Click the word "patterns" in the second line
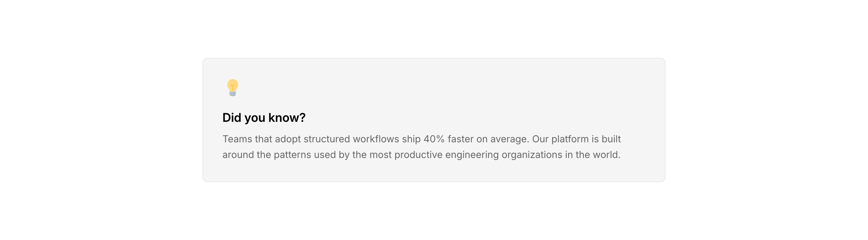The height and width of the screenshot is (240, 868). [292, 155]
